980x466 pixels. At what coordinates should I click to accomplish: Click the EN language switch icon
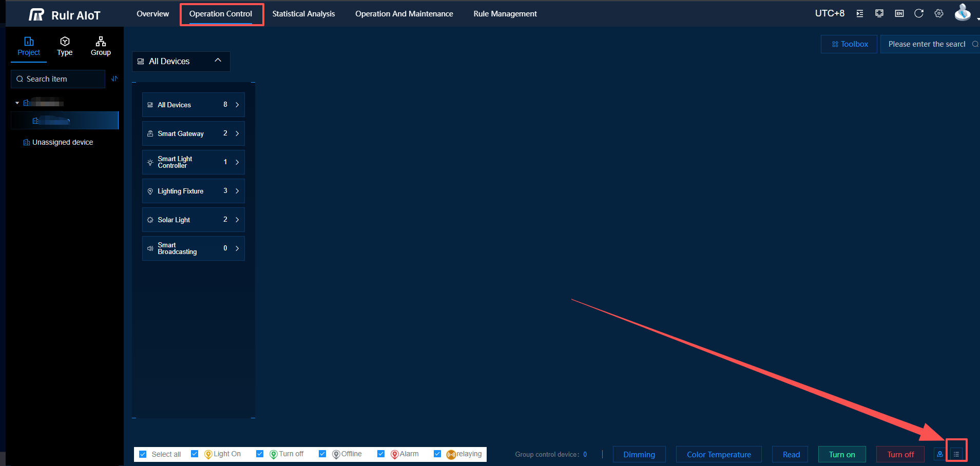pos(899,13)
